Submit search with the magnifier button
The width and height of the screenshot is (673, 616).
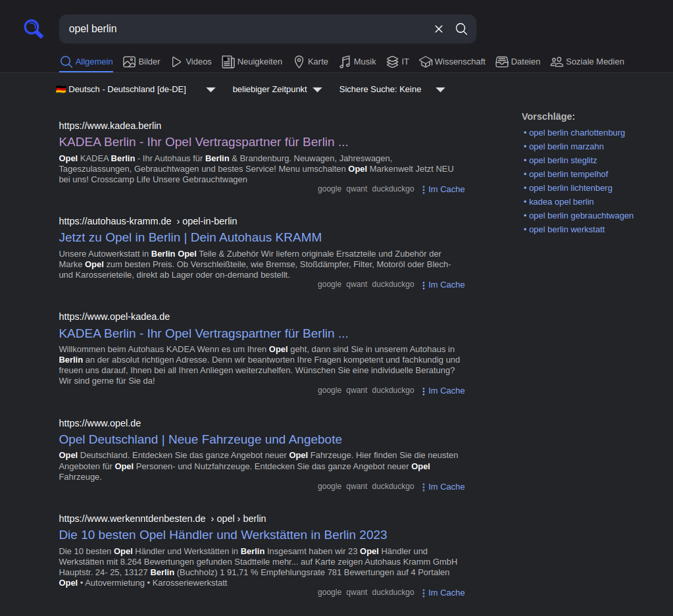[x=461, y=29]
